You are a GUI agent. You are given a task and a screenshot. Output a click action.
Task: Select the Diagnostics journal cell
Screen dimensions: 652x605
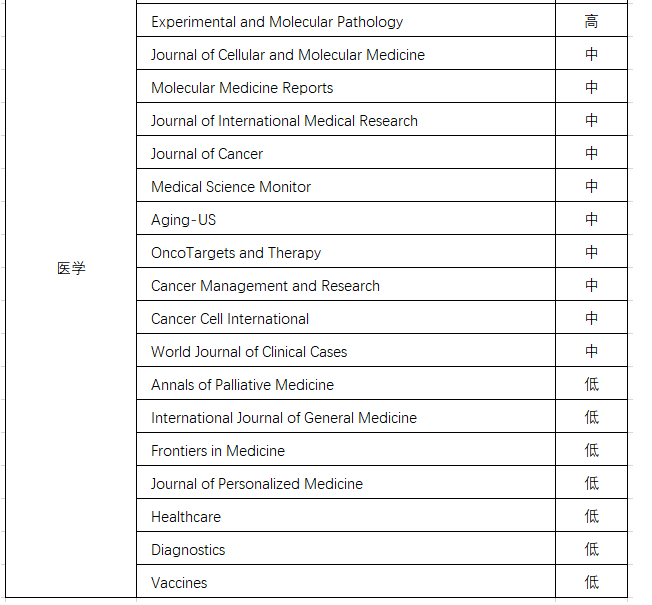coord(346,548)
